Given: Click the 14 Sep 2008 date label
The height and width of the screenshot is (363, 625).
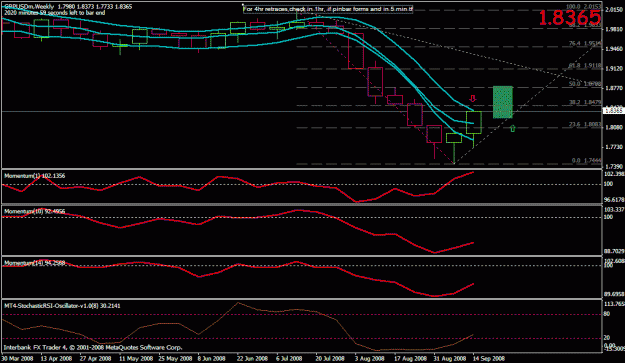Looking at the screenshot, I should pos(489,358).
